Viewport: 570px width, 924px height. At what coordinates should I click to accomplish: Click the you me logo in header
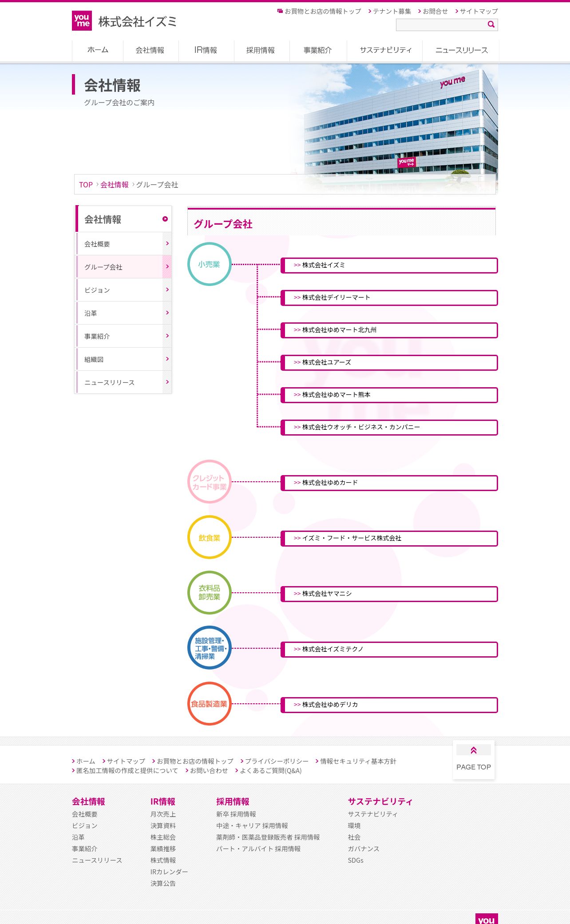pos(82,21)
